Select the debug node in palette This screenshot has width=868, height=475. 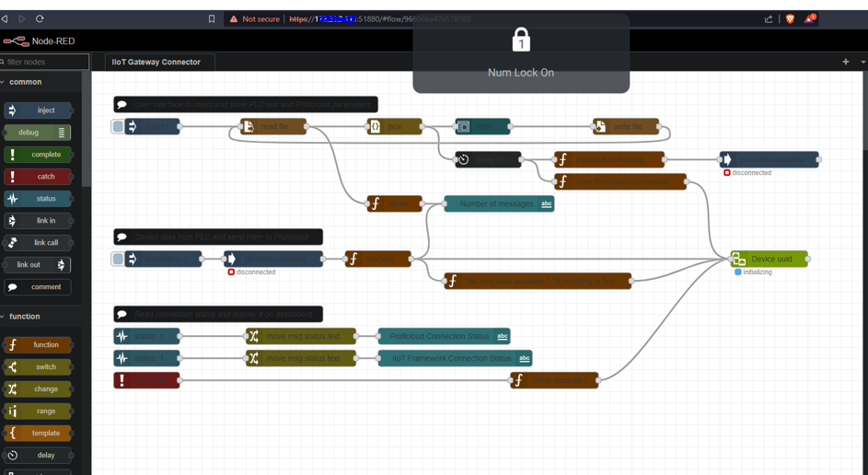[x=38, y=133]
